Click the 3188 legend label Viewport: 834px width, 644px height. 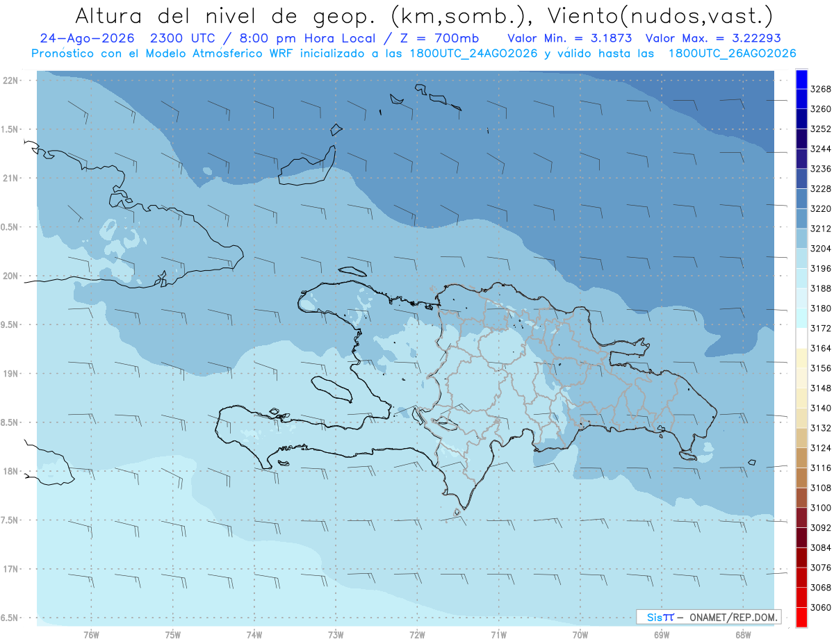(821, 288)
